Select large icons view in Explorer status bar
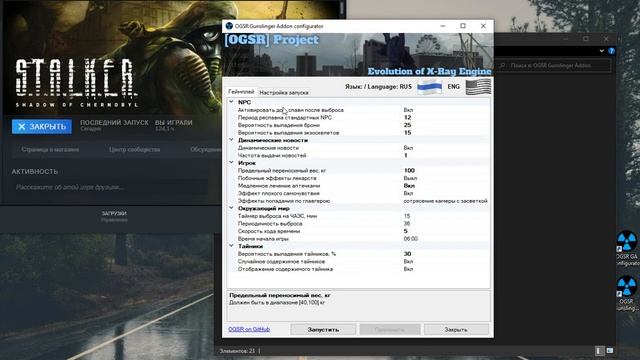 pyautogui.click(x=610, y=351)
